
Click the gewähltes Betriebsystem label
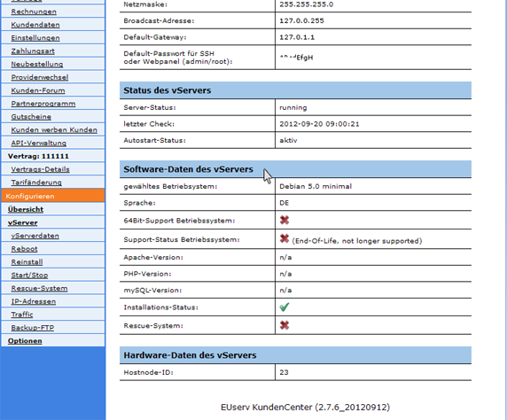pyautogui.click(x=170, y=187)
